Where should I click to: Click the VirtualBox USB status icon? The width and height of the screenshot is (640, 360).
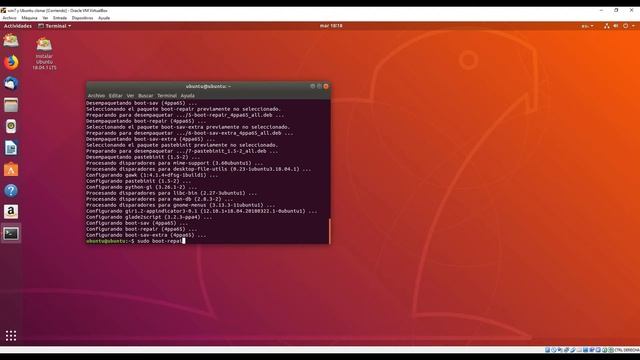coord(573,350)
